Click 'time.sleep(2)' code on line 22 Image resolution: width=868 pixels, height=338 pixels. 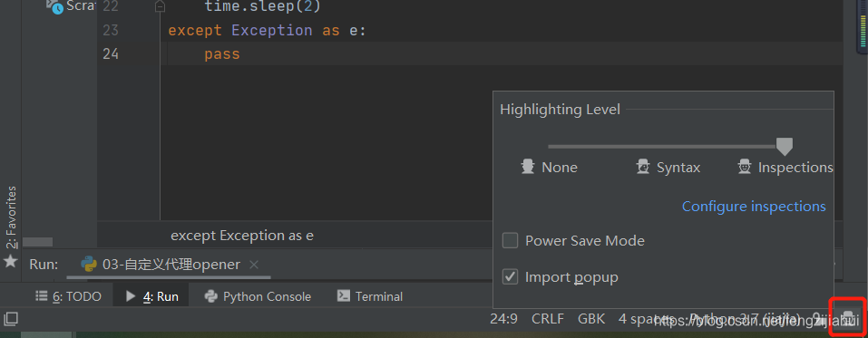point(262,6)
